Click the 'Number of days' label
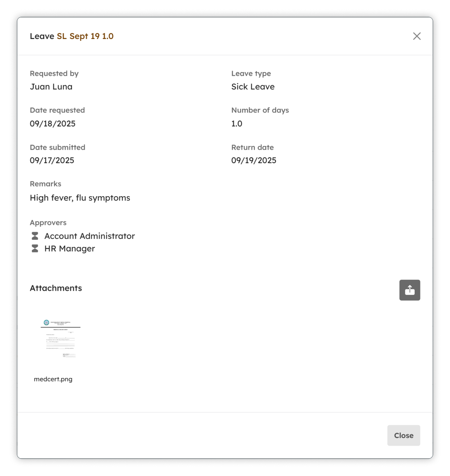The height and width of the screenshot is (476, 450). pyautogui.click(x=260, y=110)
